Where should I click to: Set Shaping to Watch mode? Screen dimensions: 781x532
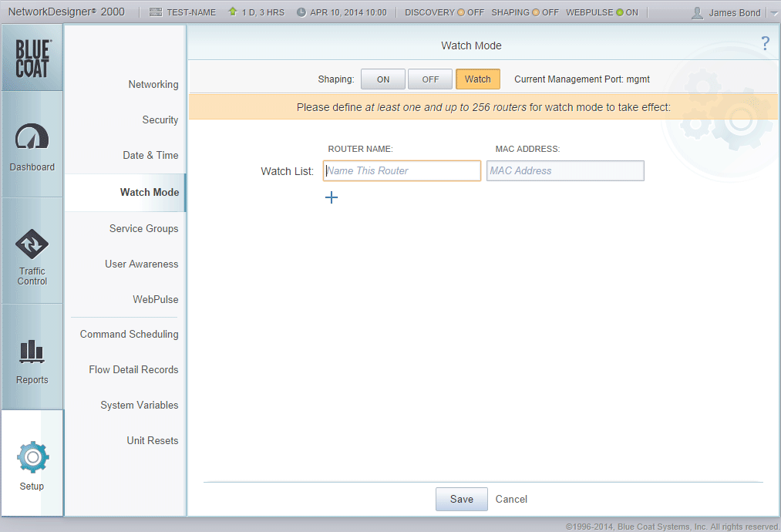(x=478, y=79)
